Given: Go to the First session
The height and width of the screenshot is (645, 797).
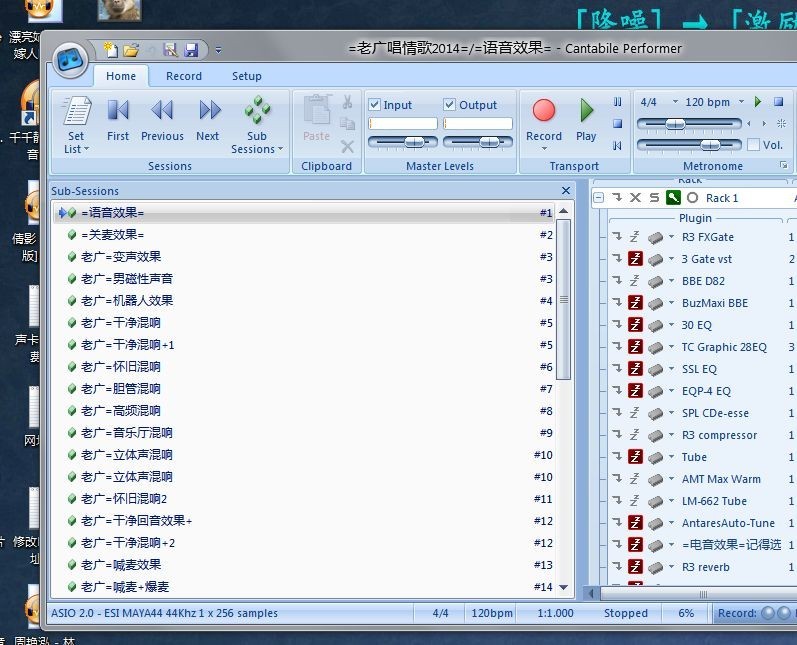Looking at the screenshot, I should 118,120.
